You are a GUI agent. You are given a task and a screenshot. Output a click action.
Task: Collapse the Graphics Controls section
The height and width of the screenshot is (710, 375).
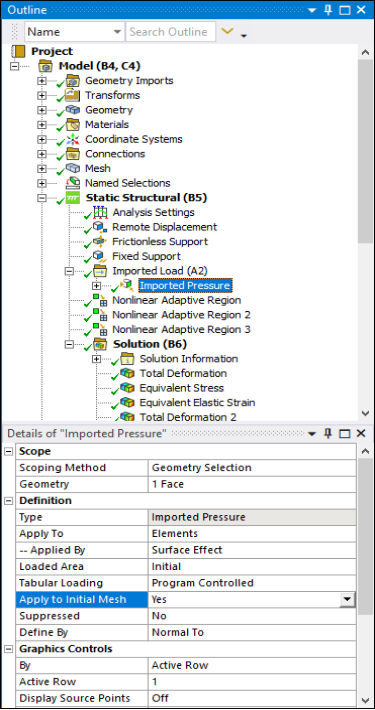7,649
